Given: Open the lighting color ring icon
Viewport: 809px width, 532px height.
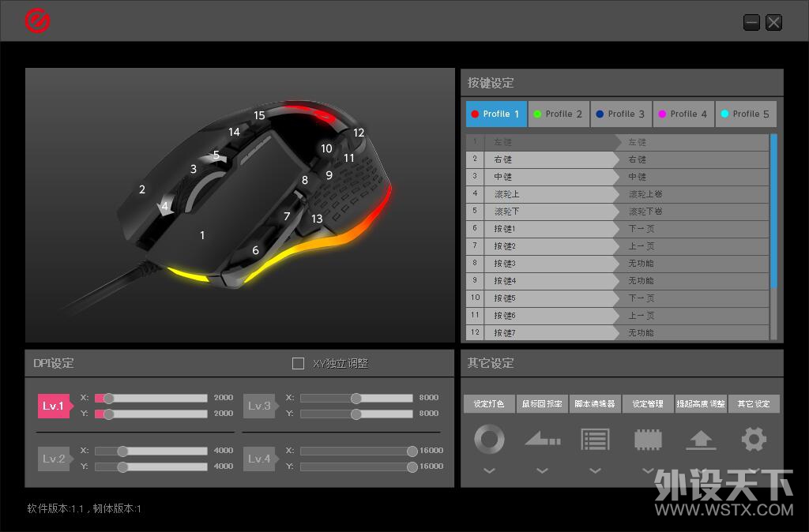Looking at the screenshot, I should (x=489, y=439).
